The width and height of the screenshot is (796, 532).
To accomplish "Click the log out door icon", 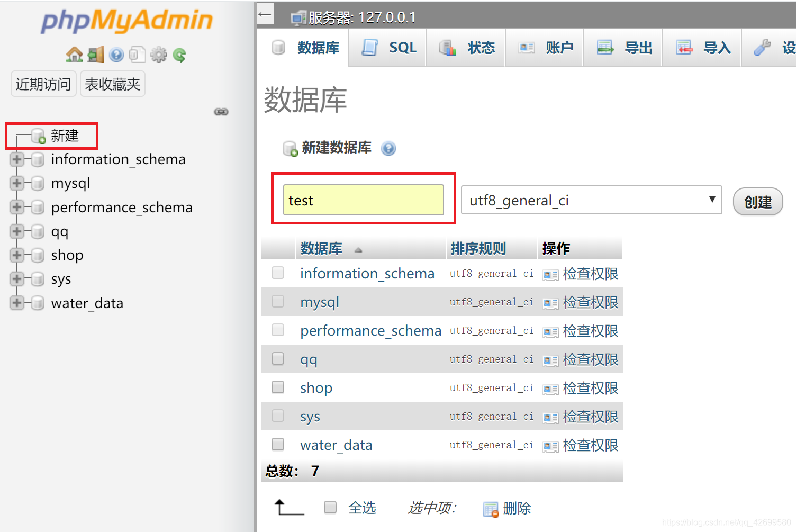I will click(x=96, y=55).
